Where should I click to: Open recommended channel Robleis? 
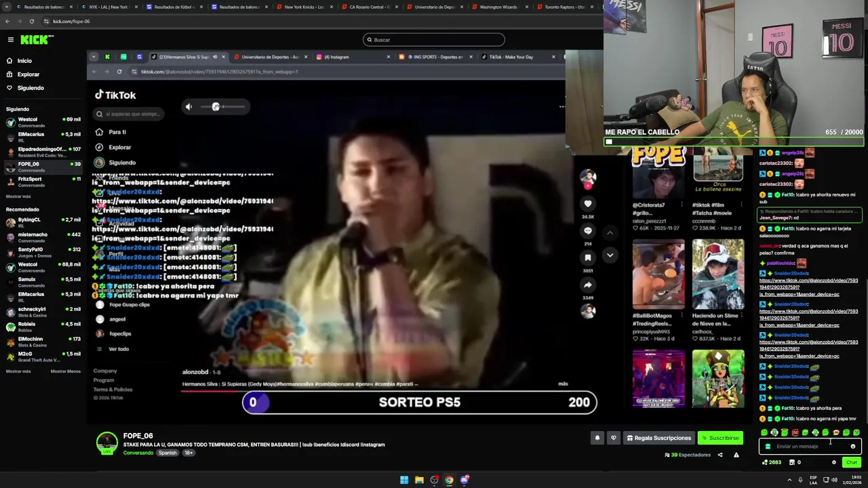point(43,327)
